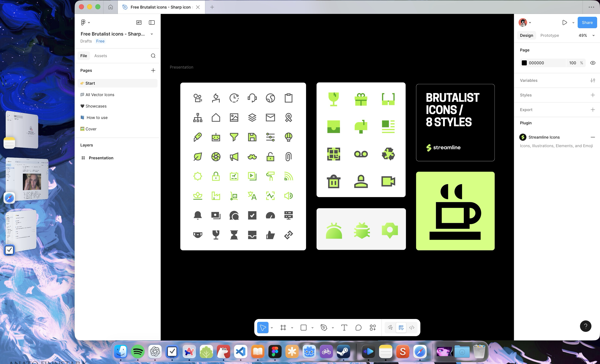Viewport: 600px width, 364px height.
Task: Switch to the Assets tab
Action: [101, 56]
